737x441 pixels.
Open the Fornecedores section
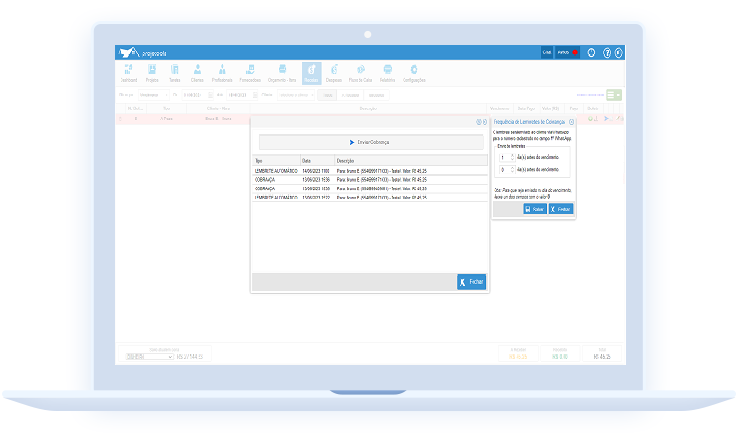[x=250, y=72]
